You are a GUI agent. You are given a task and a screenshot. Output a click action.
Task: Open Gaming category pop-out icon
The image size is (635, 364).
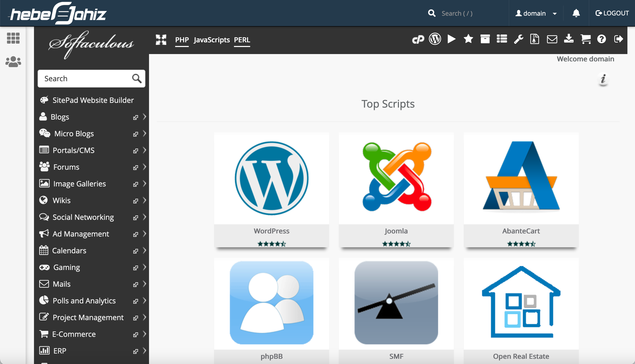tap(135, 268)
